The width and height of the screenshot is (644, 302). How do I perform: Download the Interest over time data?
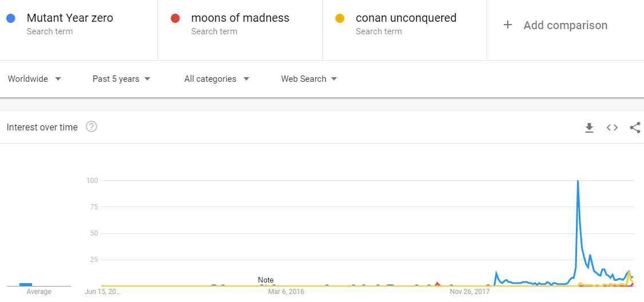tap(590, 128)
